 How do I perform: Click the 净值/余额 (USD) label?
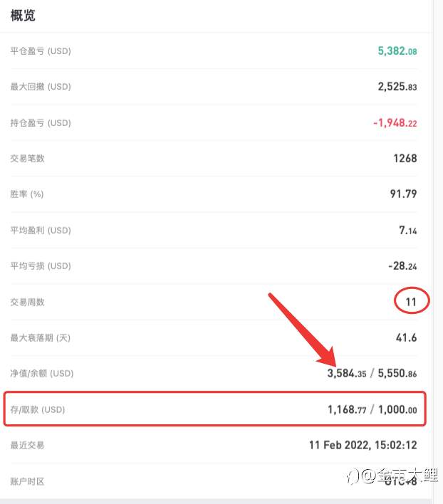(x=42, y=373)
